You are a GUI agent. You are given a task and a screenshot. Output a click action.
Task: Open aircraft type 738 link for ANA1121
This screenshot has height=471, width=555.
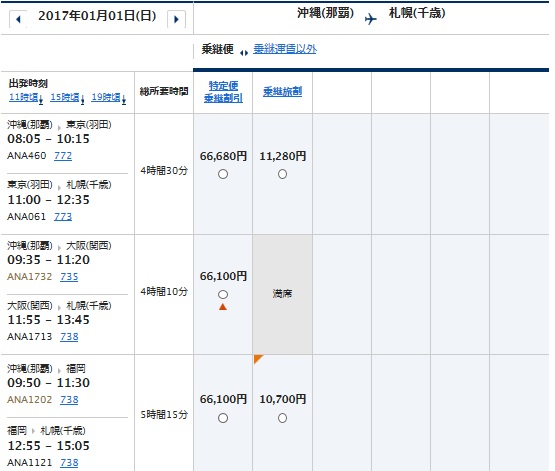(69, 463)
